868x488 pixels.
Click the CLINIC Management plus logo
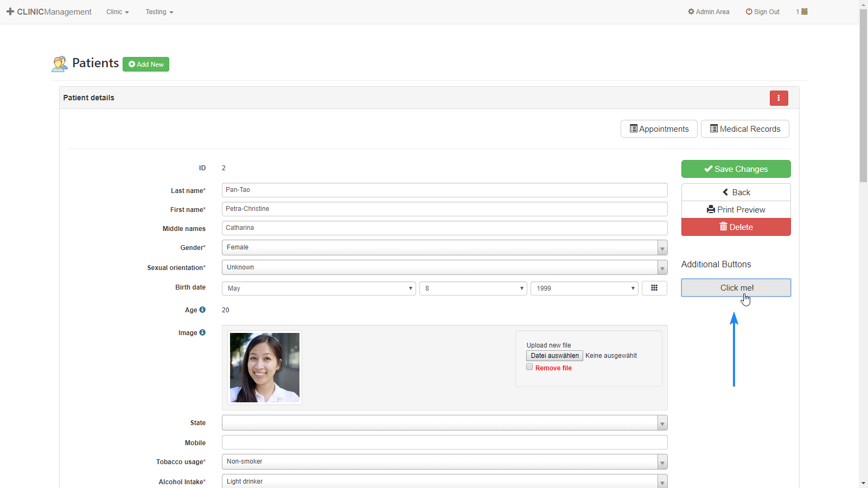coord(10,11)
